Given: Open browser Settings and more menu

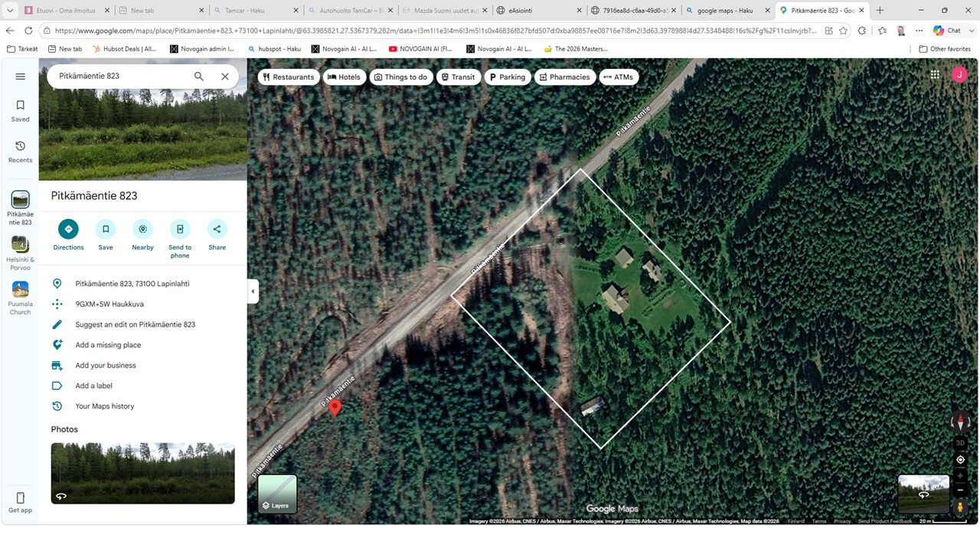Looking at the screenshot, I should click(x=920, y=31).
